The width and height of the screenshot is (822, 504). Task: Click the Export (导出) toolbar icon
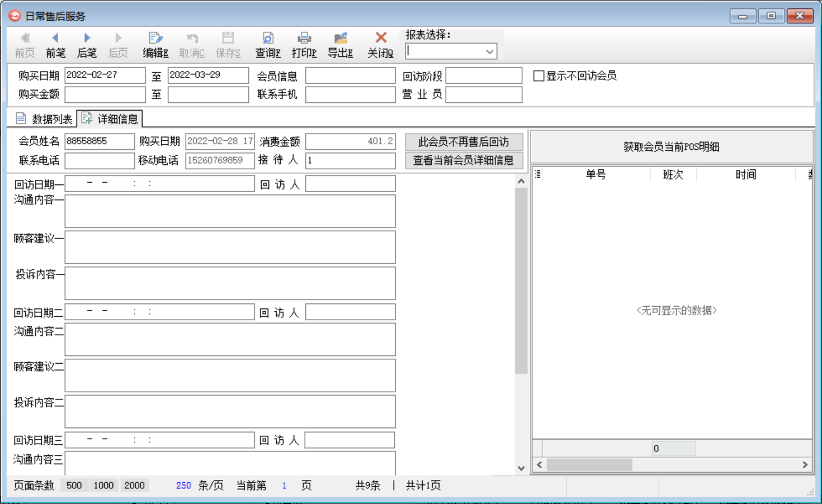[x=340, y=38]
